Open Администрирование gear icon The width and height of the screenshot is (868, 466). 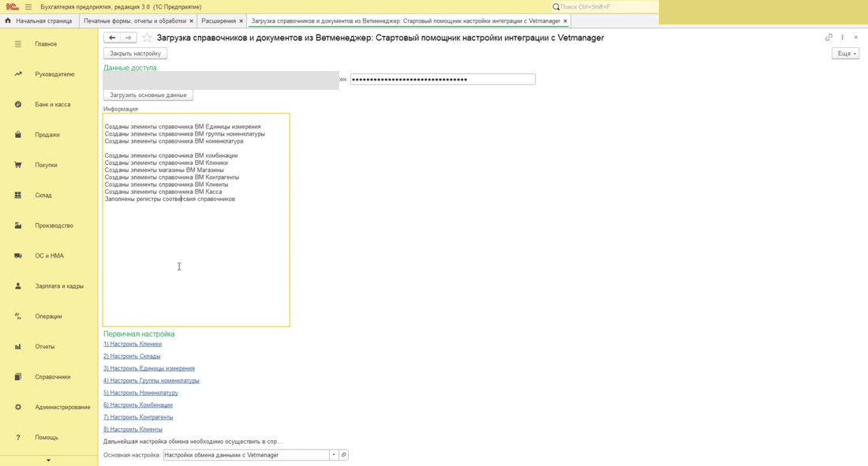tap(17, 407)
